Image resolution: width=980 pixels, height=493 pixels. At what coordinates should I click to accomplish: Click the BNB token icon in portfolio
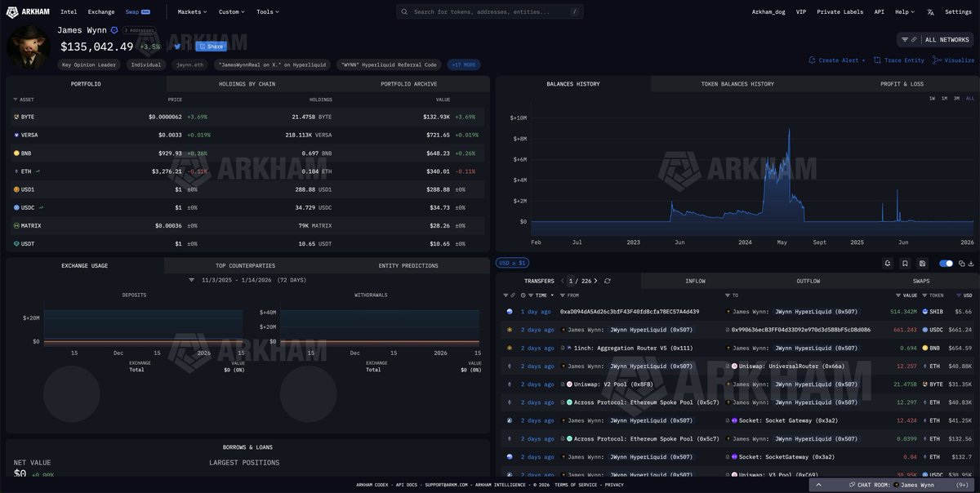(16, 153)
